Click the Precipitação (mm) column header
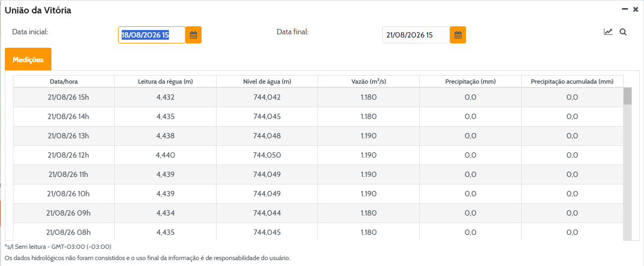 tap(470, 82)
